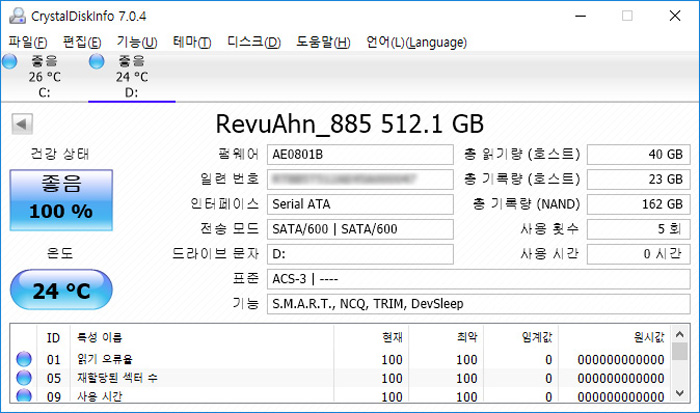Screen dimensions: 700x413
Task: Select the D: drive status orb
Action: (97, 61)
